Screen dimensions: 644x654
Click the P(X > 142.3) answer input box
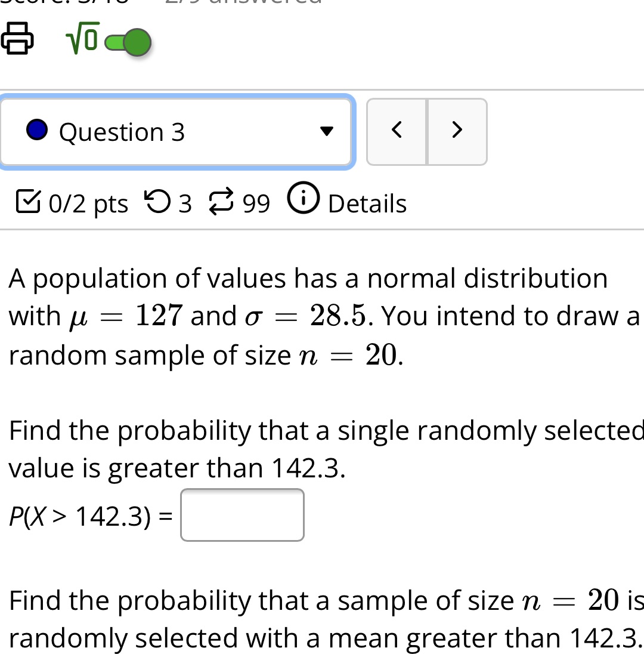click(x=241, y=514)
